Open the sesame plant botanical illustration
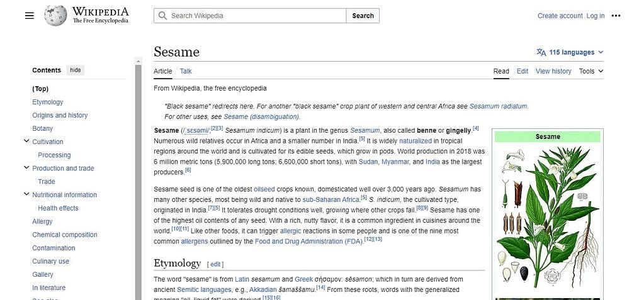 coord(548,218)
